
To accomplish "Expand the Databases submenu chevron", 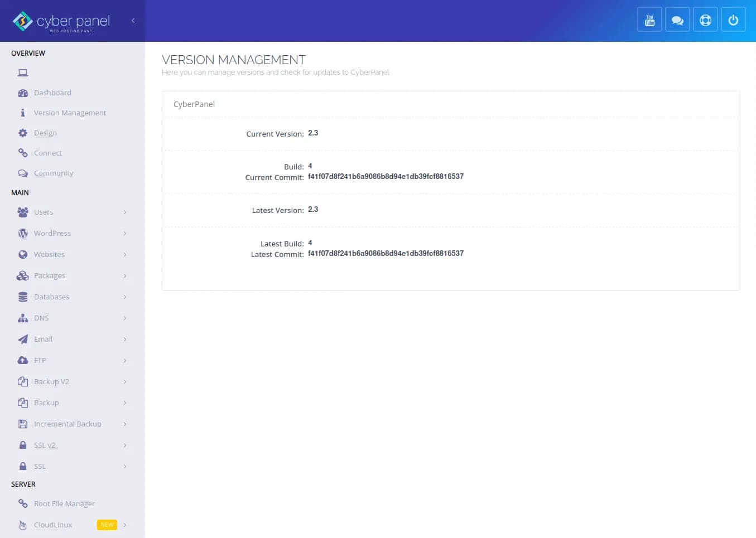I will pyautogui.click(x=125, y=297).
